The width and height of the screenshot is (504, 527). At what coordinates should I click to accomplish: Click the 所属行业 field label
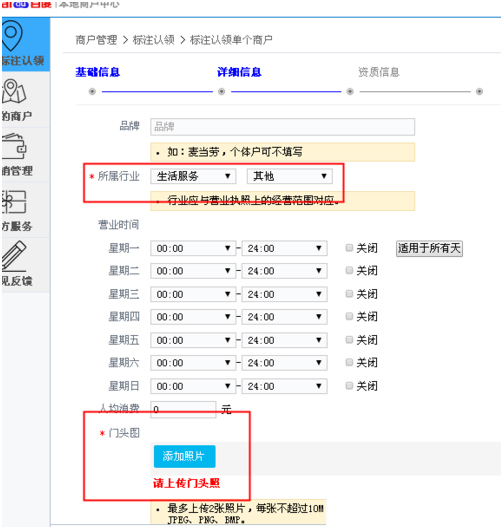tap(118, 176)
